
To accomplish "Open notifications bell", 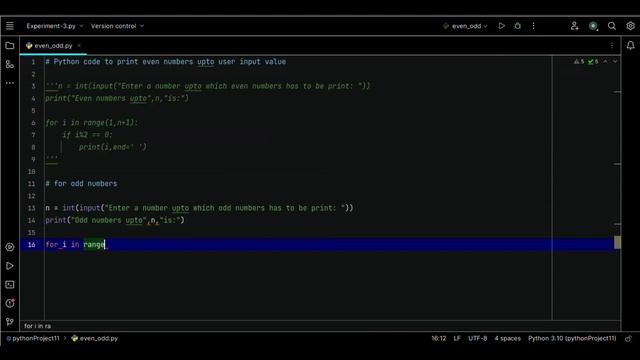I will pyautogui.click(x=630, y=45).
